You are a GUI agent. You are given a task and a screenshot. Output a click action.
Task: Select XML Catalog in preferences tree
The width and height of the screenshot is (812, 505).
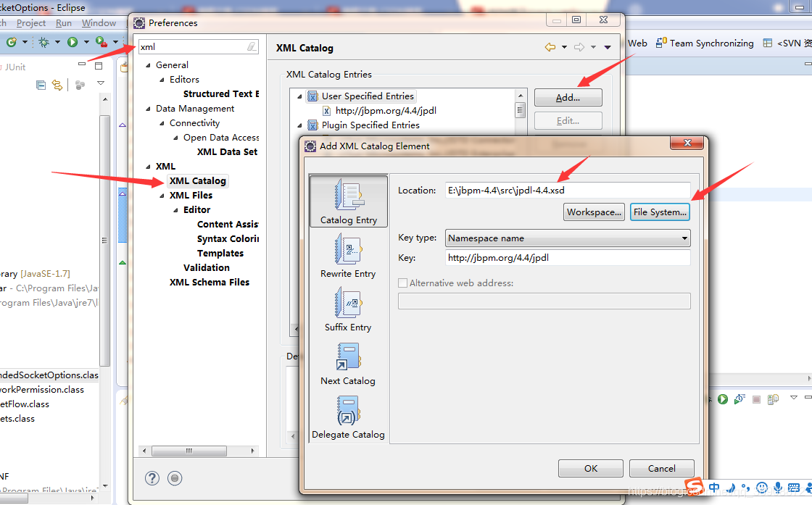click(x=197, y=180)
